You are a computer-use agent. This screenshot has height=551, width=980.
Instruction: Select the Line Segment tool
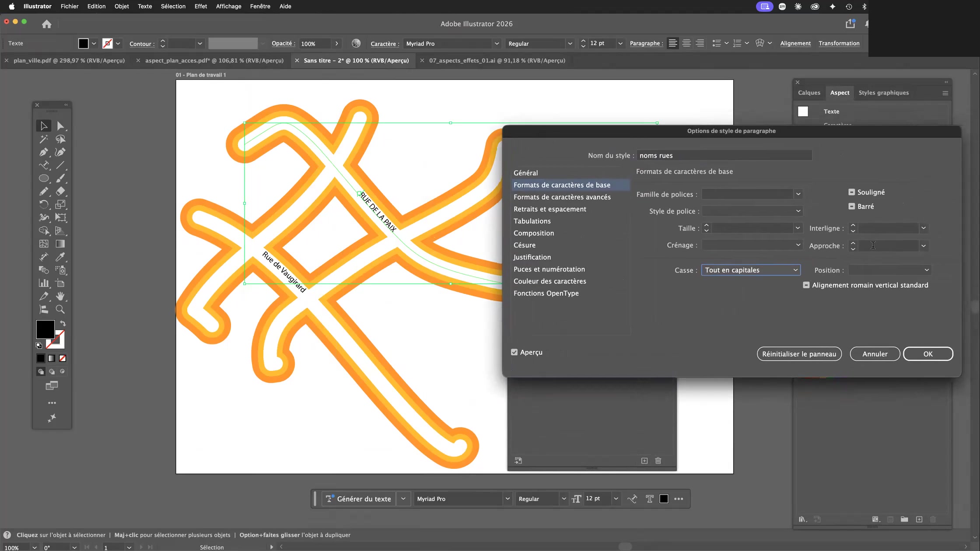pyautogui.click(x=60, y=165)
